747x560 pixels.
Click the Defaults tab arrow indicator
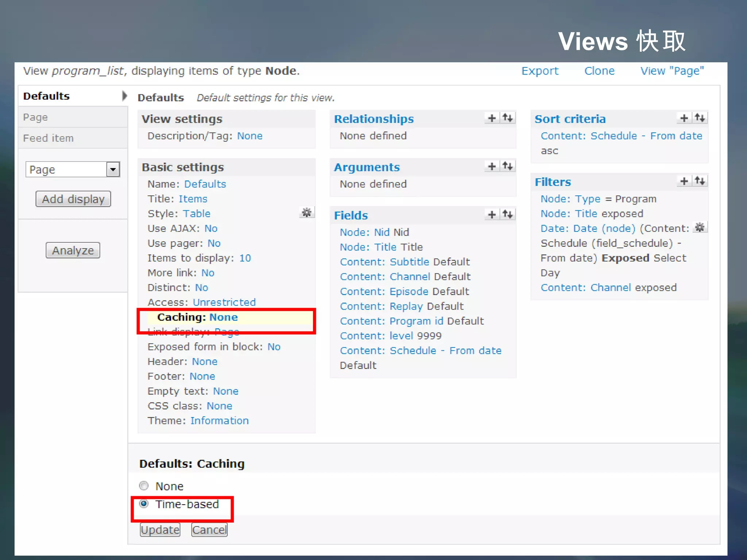pos(124,96)
